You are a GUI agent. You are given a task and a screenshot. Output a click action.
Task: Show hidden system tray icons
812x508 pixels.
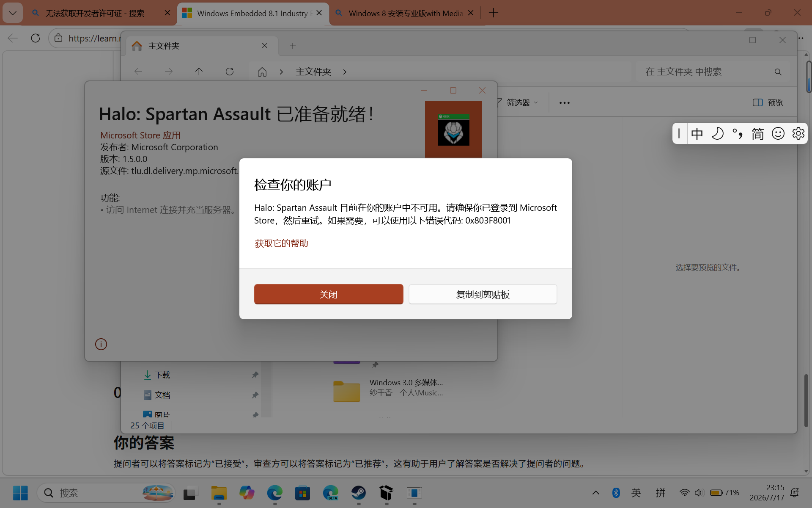click(x=595, y=493)
